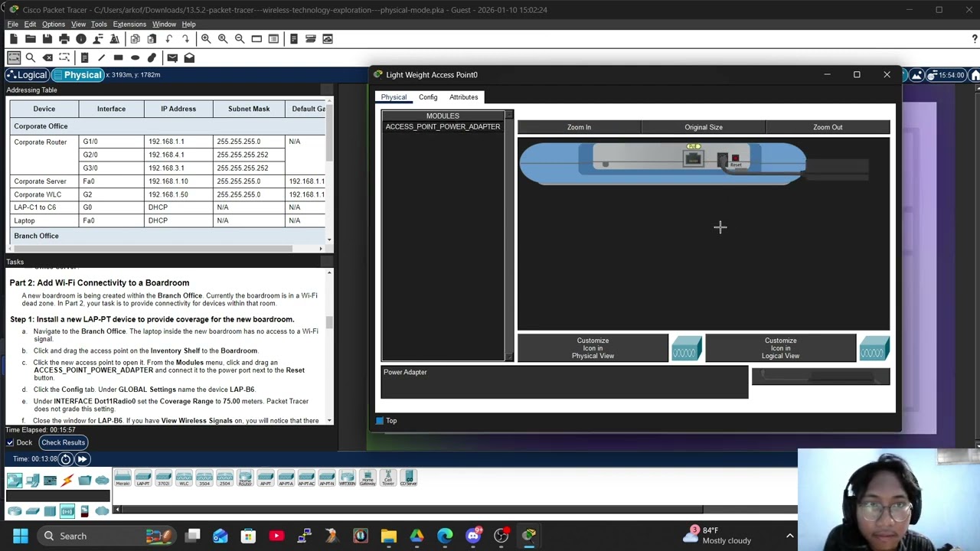Pick the Draw Ellipse tool

click(135, 57)
